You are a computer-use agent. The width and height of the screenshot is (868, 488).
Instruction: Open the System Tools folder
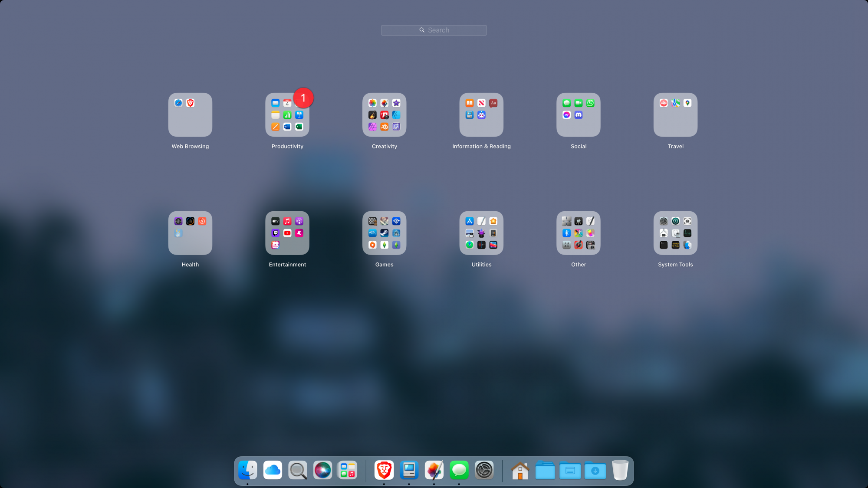click(675, 233)
